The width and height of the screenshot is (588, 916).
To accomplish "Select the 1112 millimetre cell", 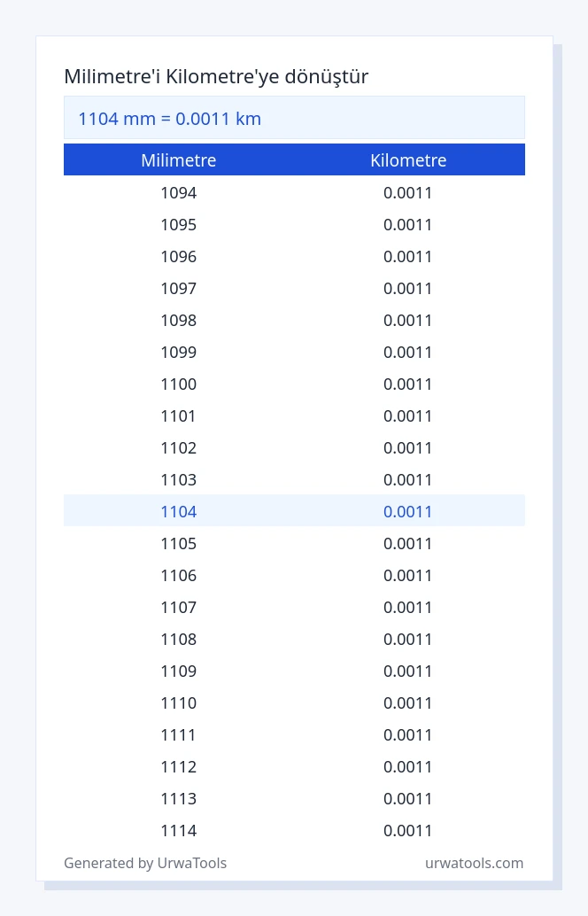I will [x=179, y=767].
